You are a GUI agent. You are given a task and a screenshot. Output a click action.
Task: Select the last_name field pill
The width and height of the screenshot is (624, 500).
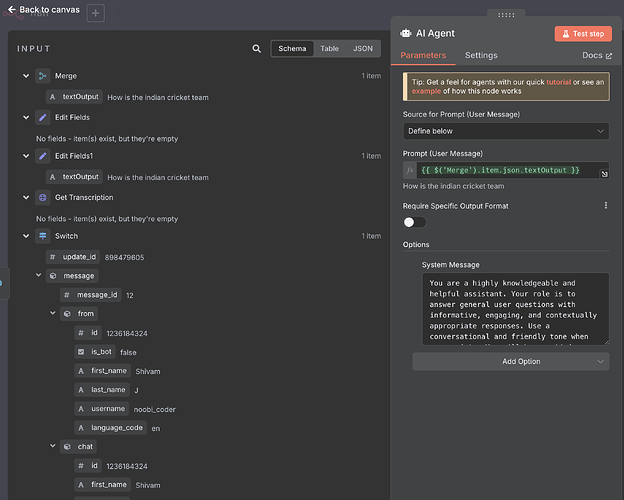(102, 390)
